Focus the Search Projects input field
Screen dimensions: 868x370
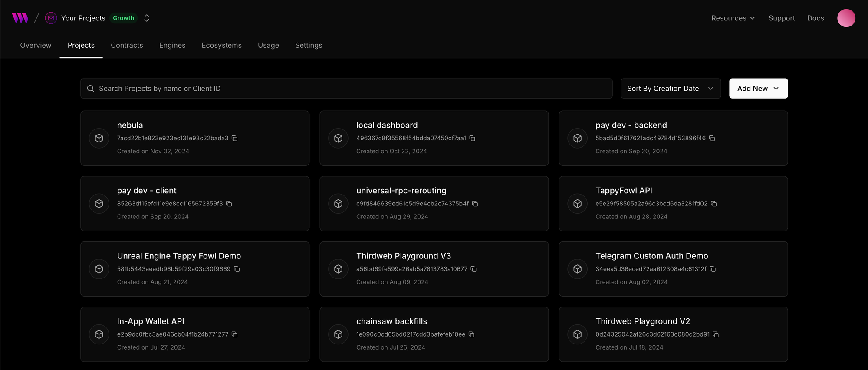[346, 89]
